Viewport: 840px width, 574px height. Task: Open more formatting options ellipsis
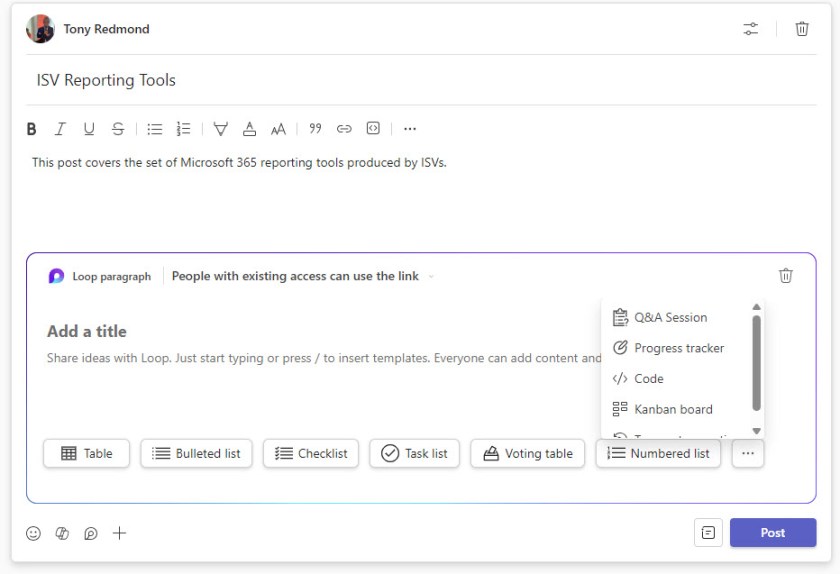[410, 129]
